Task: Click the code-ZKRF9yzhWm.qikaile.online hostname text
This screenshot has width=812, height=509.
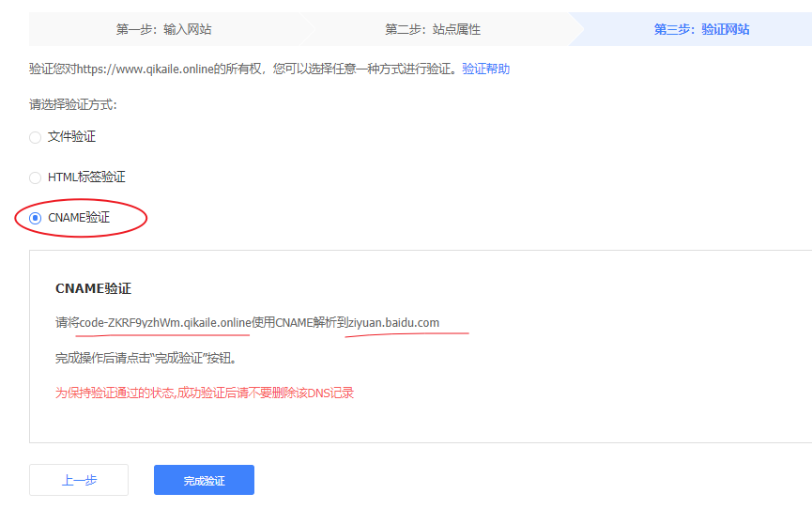Action: pyautogui.click(x=165, y=323)
